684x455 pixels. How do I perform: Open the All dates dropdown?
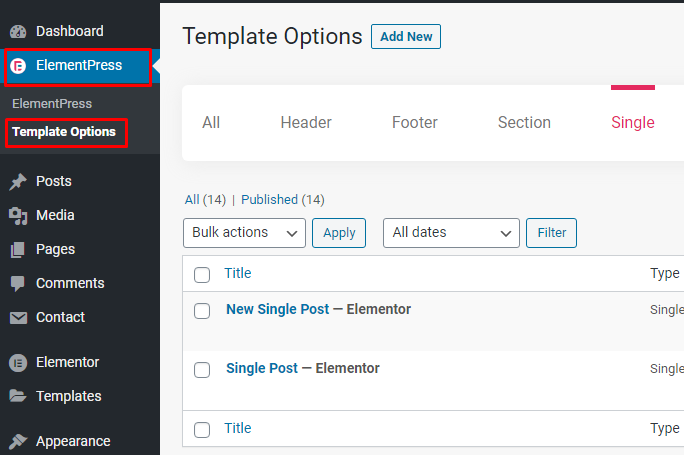[x=451, y=233]
